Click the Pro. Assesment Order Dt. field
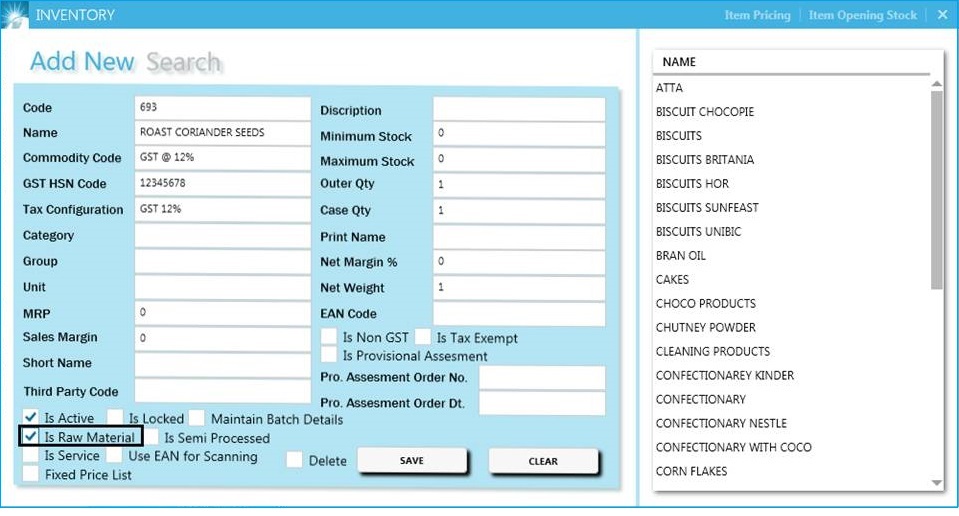This screenshot has width=959, height=516. (542, 404)
